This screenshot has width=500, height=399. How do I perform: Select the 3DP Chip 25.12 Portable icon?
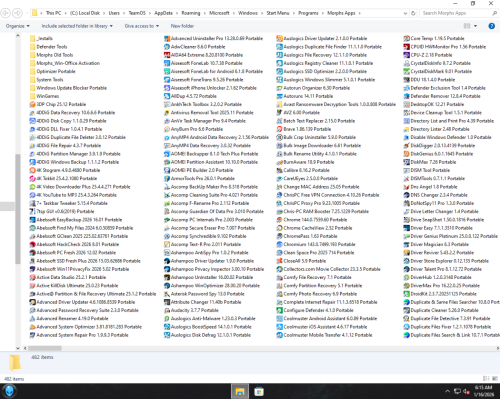(x=32, y=104)
